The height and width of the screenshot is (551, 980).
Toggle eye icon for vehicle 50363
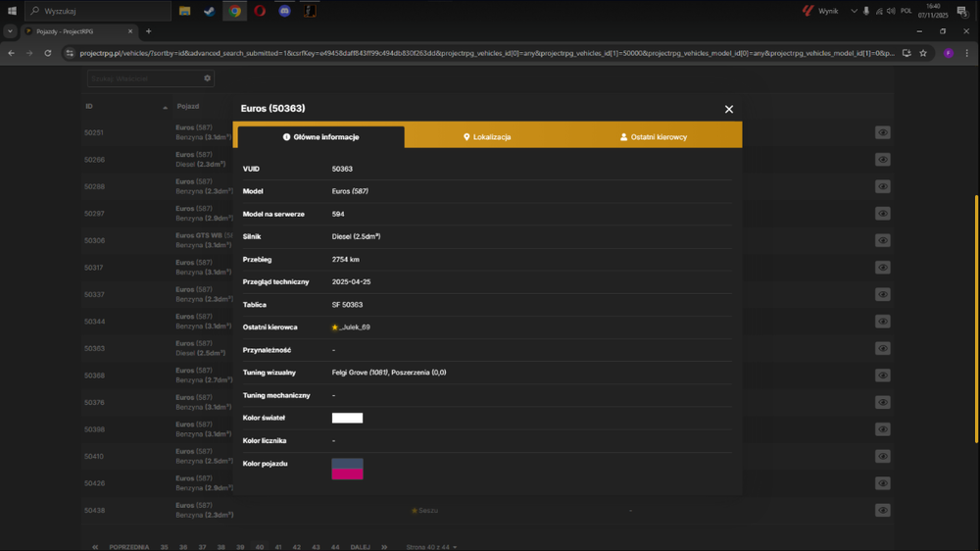coord(883,348)
